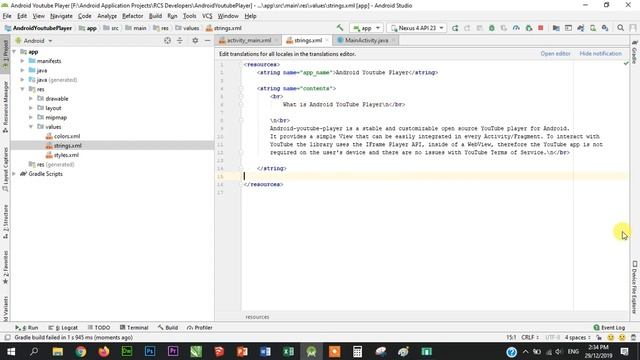640x360 pixels.
Task: Open the Build tool window
Action: 168,327
